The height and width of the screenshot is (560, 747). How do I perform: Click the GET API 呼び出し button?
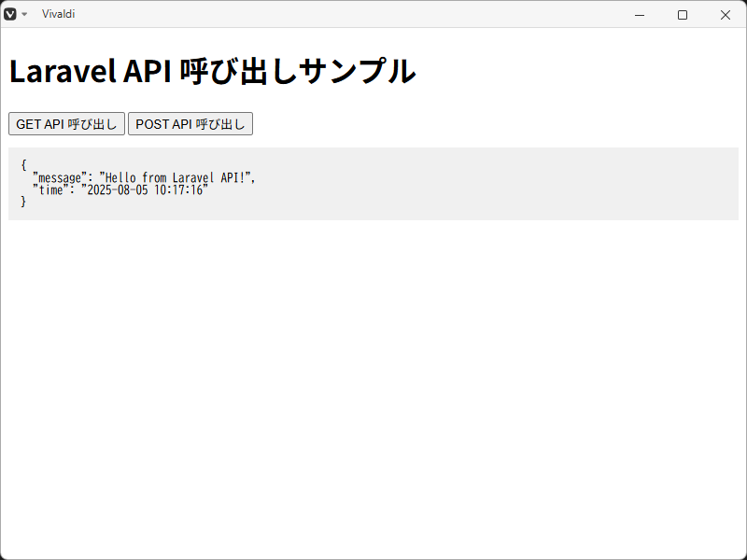tap(66, 124)
